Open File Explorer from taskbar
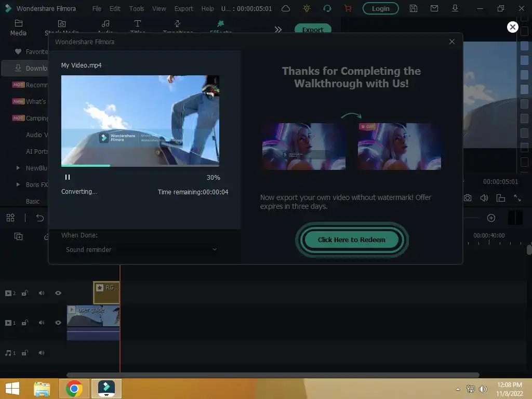Image resolution: width=532 pixels, height=399 pixels. [42, 389]
